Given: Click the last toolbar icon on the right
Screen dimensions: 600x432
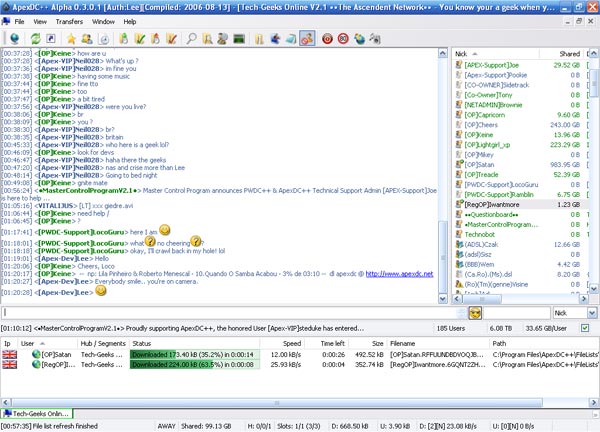Looking at the screenshot, I should 375,39.
